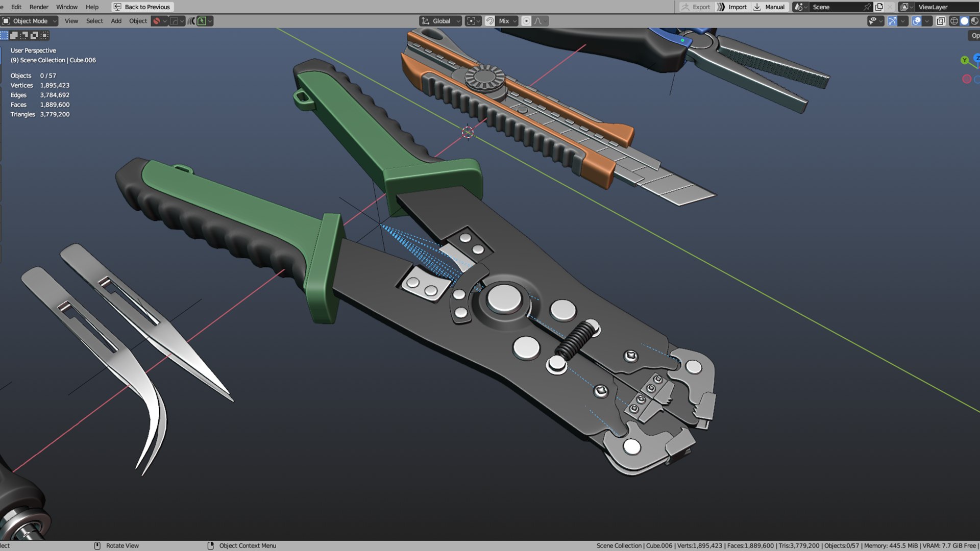
Task: Open the Window menu
Action: [67, 7]
